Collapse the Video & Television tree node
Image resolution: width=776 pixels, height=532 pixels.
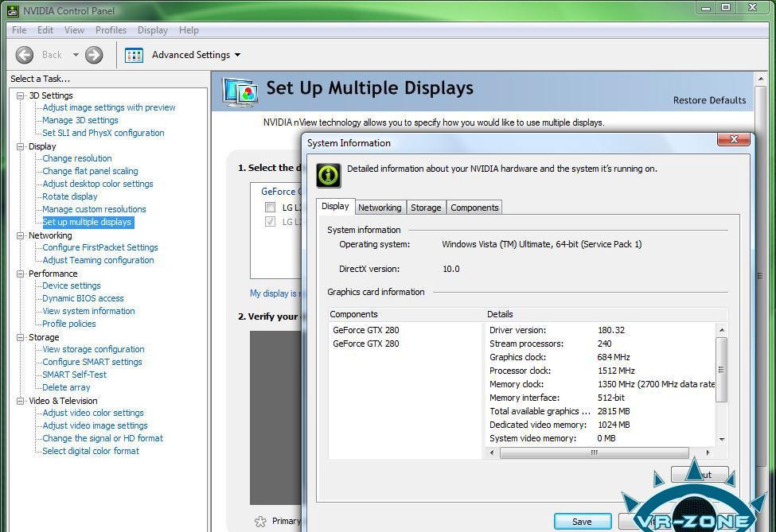20,401
